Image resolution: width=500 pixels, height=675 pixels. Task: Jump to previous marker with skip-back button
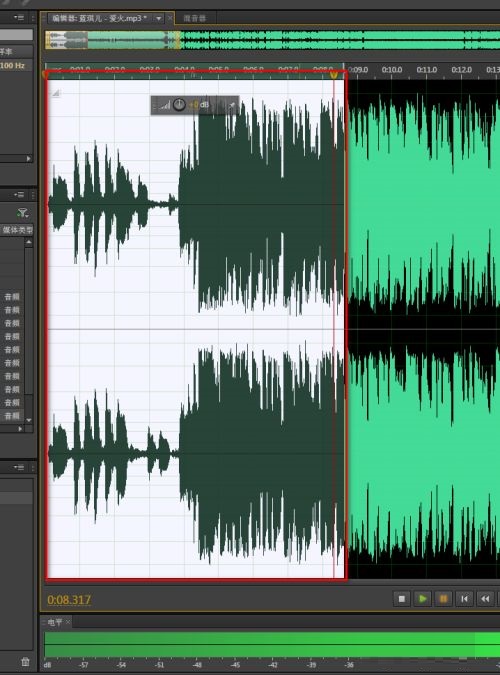click(464, 599)
